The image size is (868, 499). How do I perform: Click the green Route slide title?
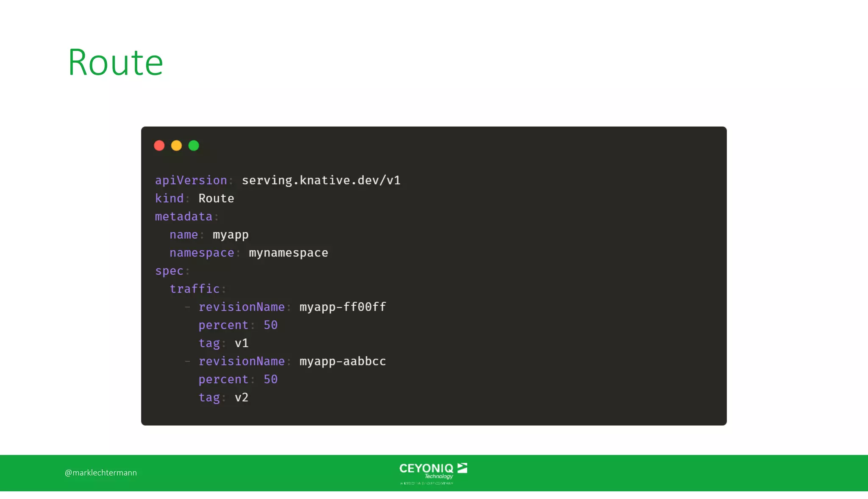(115, 63)
